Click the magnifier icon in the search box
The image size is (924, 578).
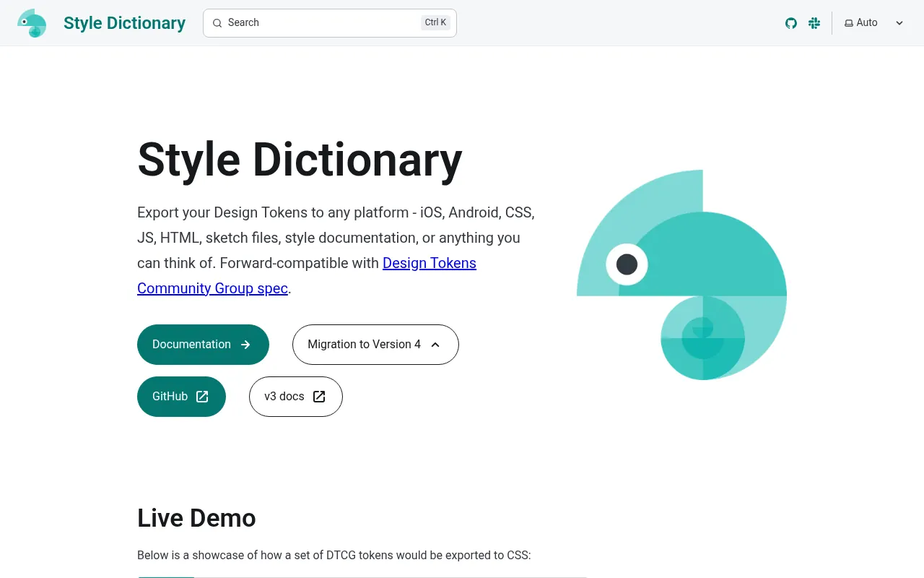point(217,23)
